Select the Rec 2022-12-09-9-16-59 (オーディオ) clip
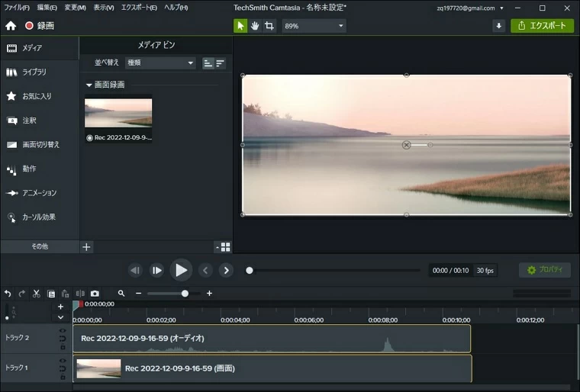This screenshot has width=580, height=392. click(272, 339)
